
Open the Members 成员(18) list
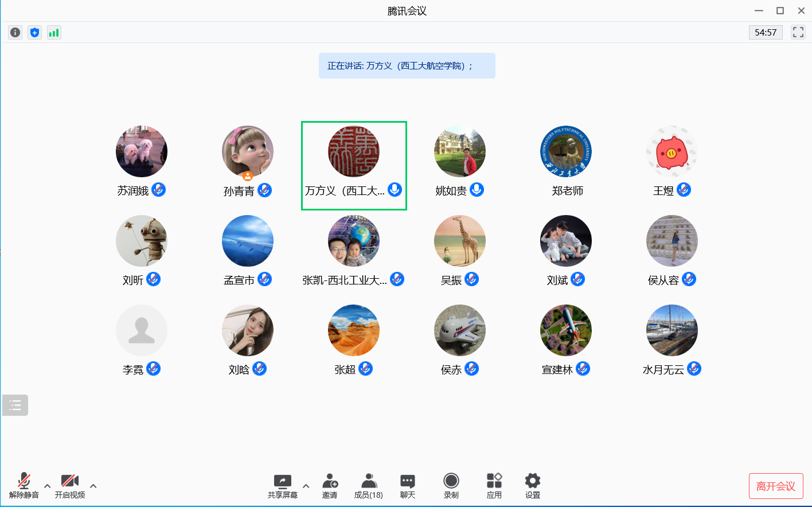tap(368, 485)
